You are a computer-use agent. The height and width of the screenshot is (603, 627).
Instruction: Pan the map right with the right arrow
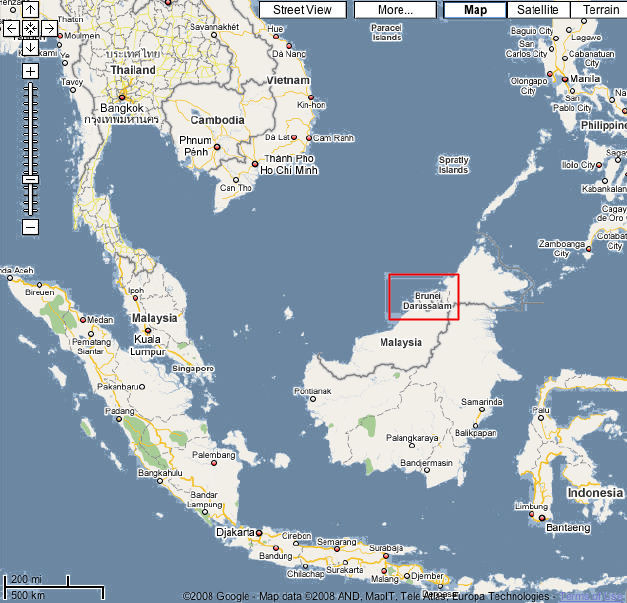[49, 28]
